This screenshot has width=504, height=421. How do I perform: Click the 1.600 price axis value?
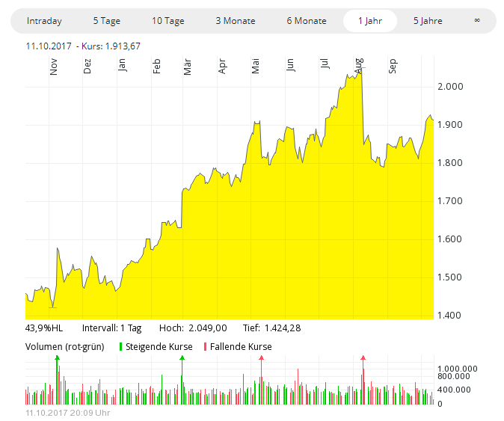coord(449,239)
